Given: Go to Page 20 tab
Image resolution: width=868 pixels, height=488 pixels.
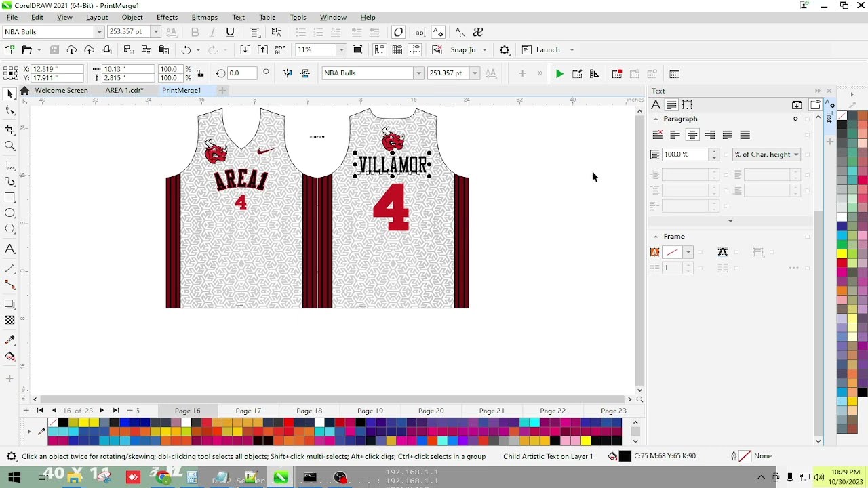Looking at the screenshot, I should coord(431,411).
